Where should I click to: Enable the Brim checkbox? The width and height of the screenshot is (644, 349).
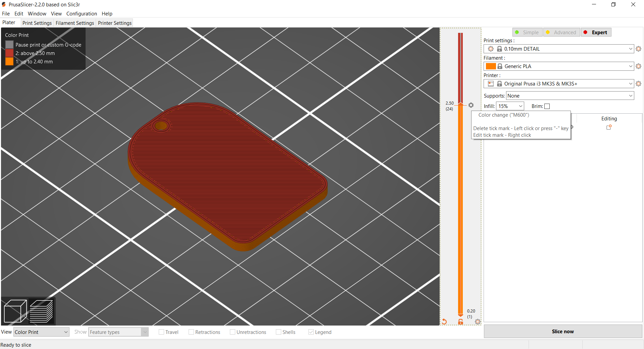point(547,106)
